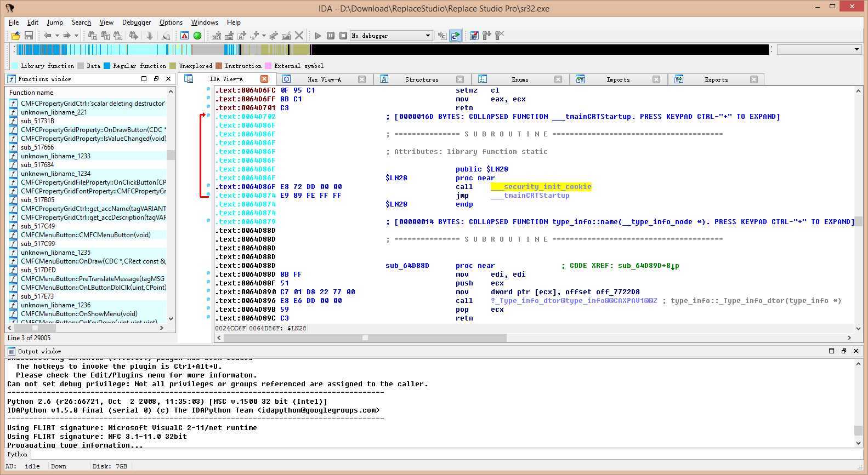This screenshot has width=868, height=475.
Task: Select sub_517DED in the functions list
Action: point(38,270)
